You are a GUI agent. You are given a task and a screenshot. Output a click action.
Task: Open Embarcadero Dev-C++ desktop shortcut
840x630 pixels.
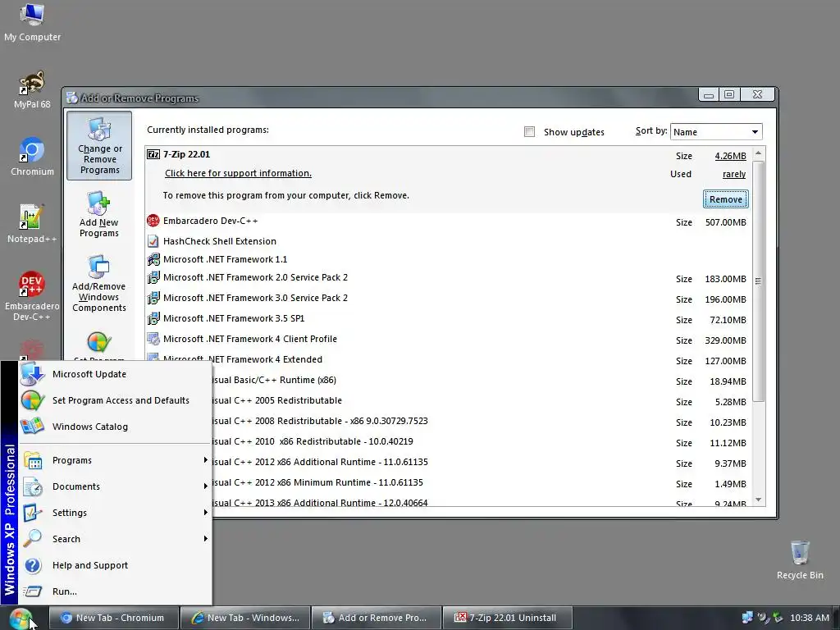coord(32,295)
